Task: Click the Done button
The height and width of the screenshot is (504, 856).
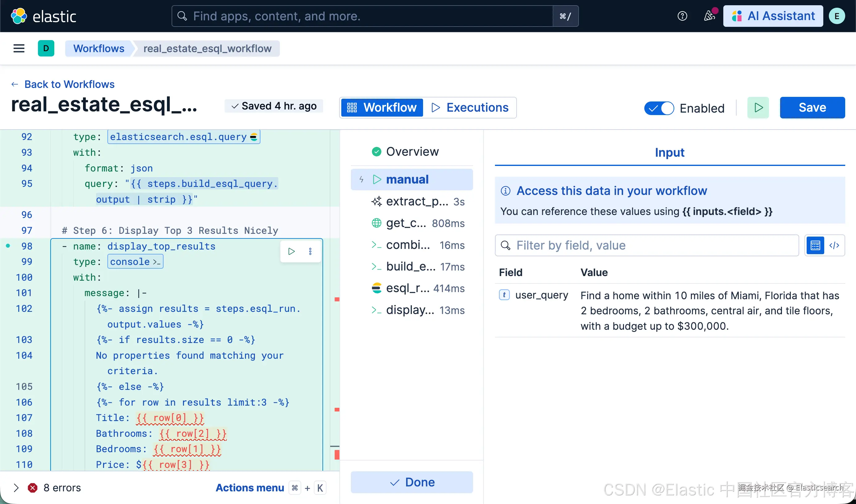Action: (412, 482)
